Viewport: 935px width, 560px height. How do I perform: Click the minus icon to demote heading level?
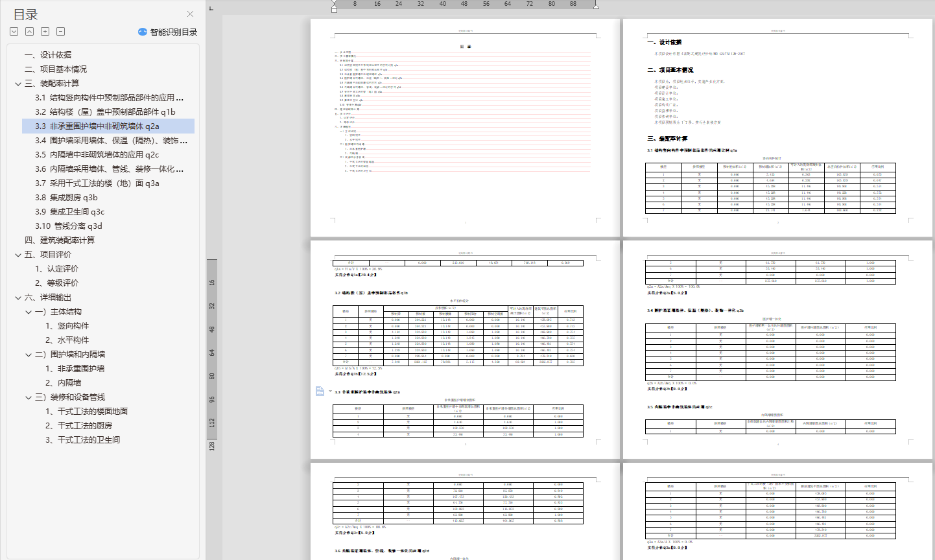[61, 32]
